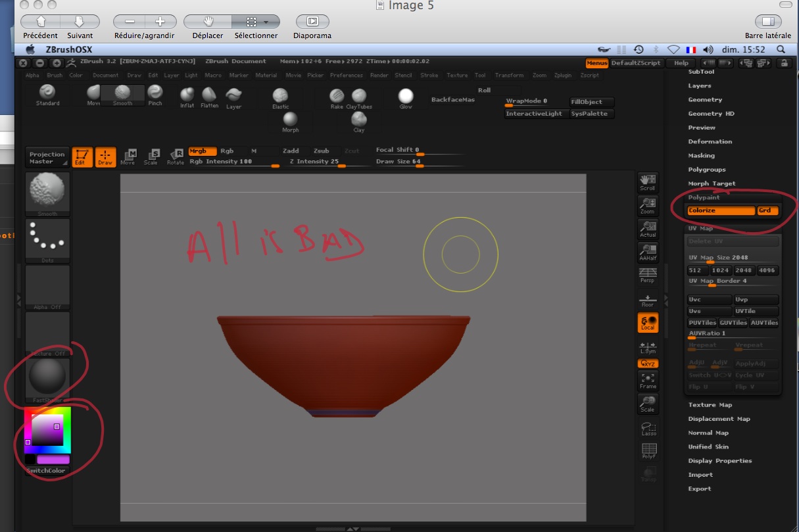This screenshot has height=532, width=799.
Task: Set the canvas to Actual size
Action: 648,229
